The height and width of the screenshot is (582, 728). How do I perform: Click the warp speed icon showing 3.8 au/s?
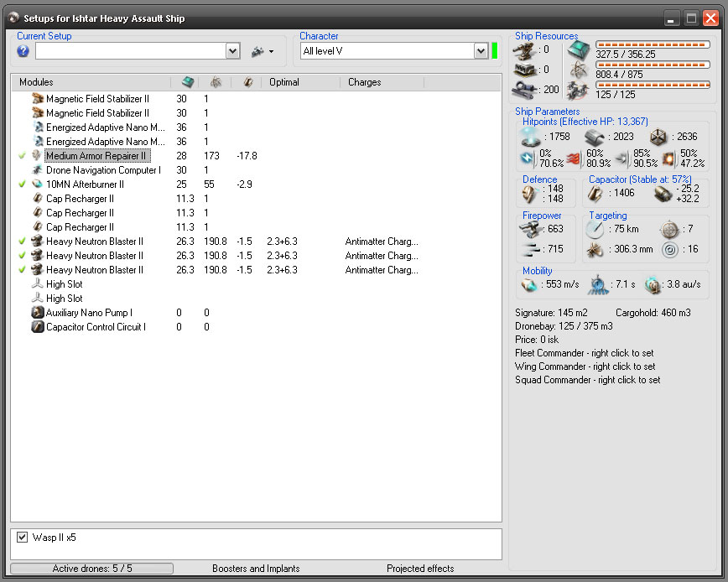pyautogui.click(x=653, y=284)
